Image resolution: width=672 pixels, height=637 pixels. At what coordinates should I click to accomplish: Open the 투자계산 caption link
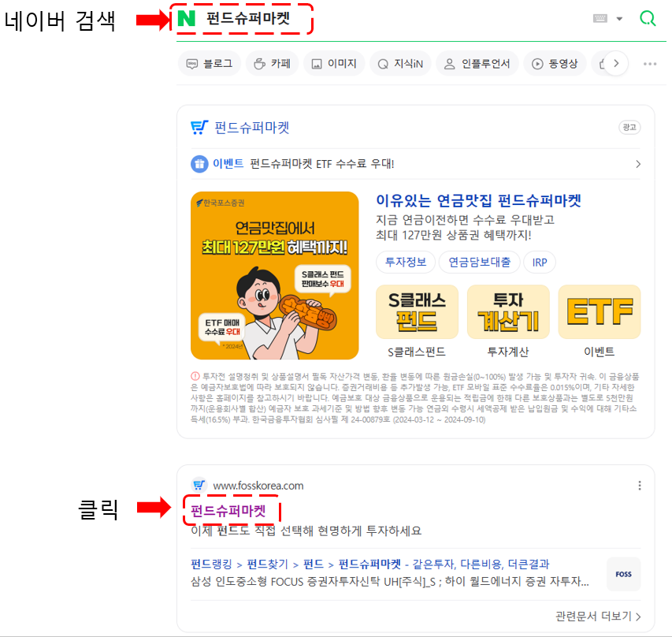tap(508, 352)
